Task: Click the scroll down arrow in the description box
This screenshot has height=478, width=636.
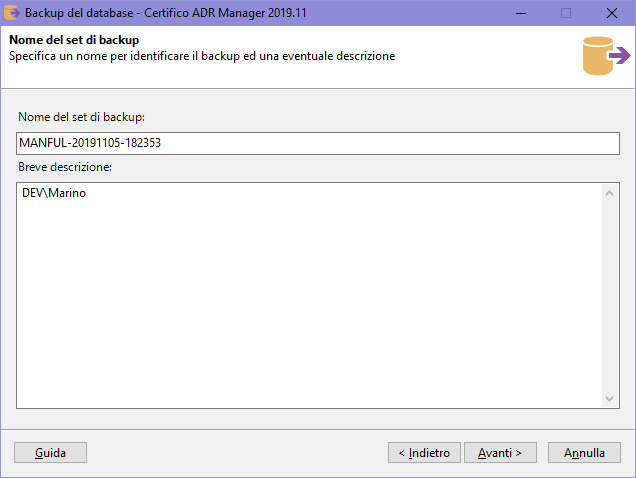Action: coord(611,398)
